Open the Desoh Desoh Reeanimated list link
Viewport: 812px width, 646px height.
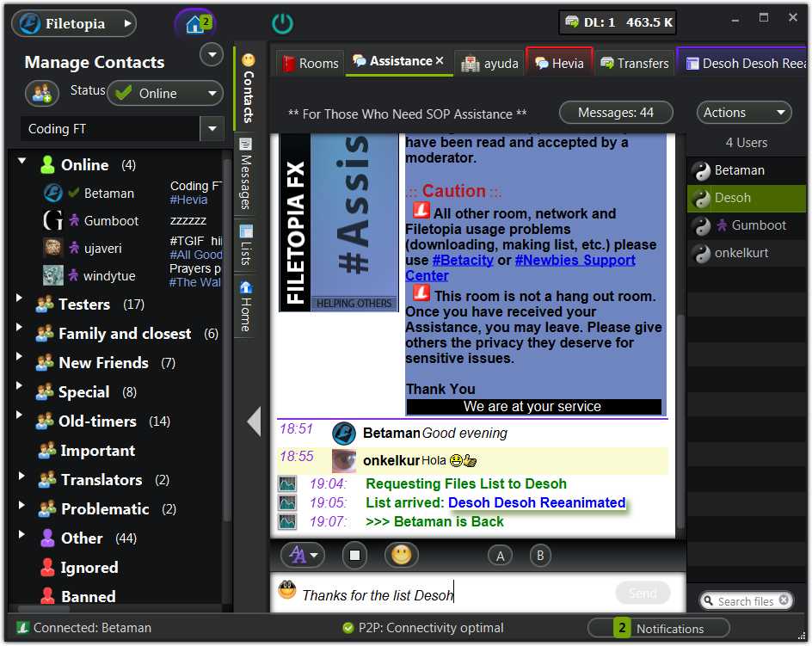click(x=537, y=502)
